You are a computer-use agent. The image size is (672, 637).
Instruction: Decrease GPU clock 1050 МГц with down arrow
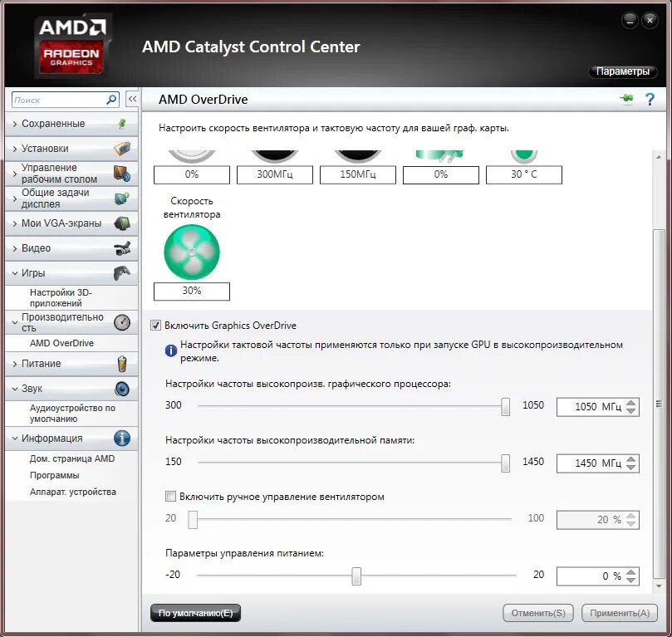pyautogui.click(x=630, y=411)
